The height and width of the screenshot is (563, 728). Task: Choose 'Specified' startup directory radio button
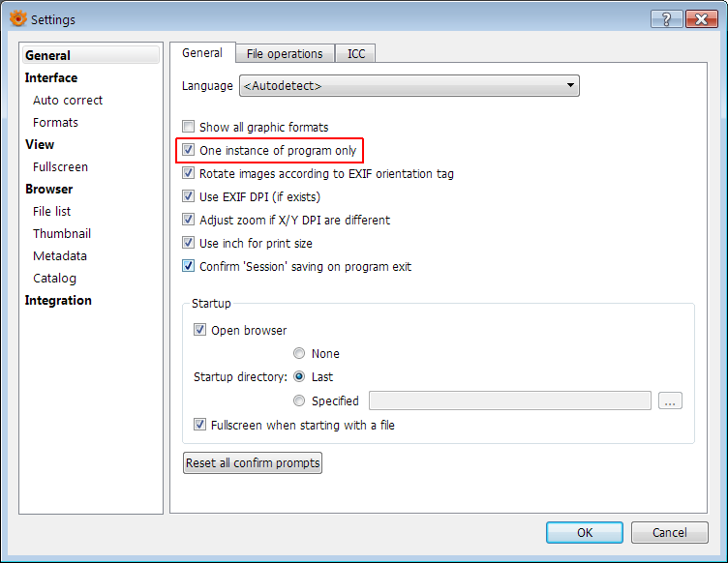pos(299,400)
